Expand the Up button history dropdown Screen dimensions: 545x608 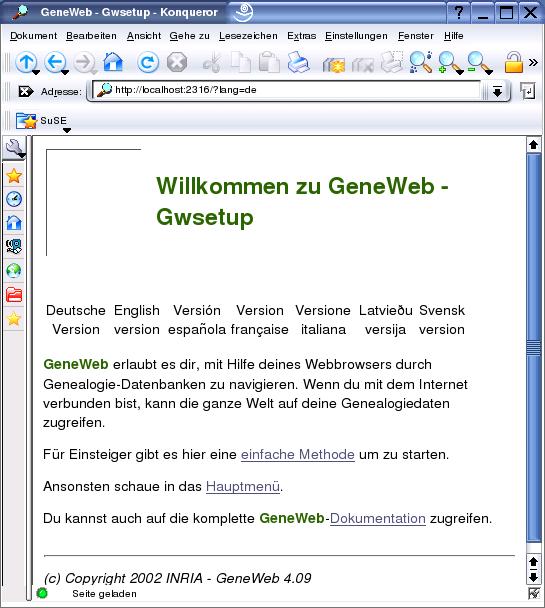(x=36, y=72)
